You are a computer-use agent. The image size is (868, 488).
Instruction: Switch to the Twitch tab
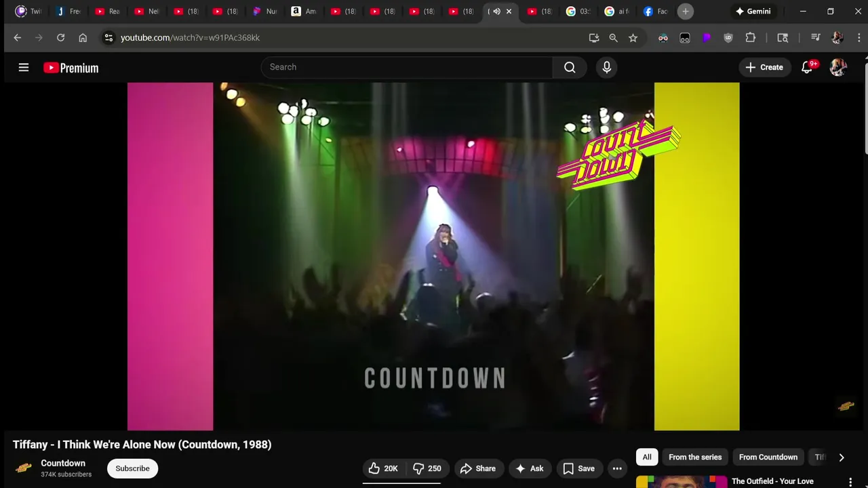[x=28, y=12]
